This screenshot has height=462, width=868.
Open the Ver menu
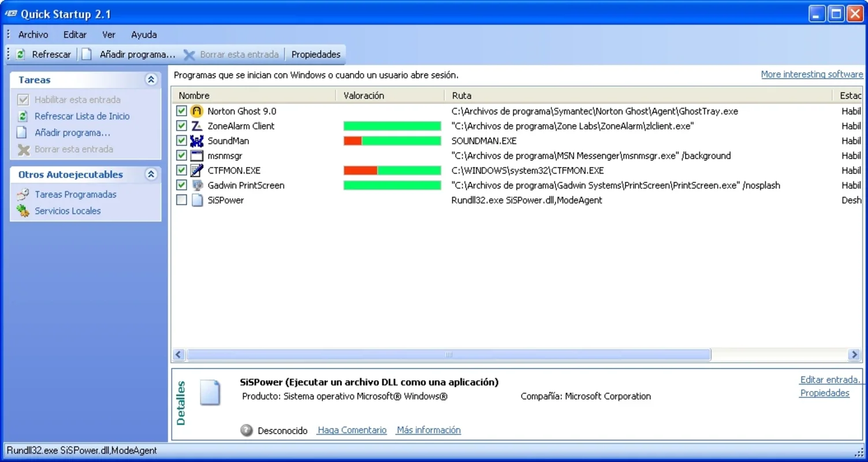[109, 35]
